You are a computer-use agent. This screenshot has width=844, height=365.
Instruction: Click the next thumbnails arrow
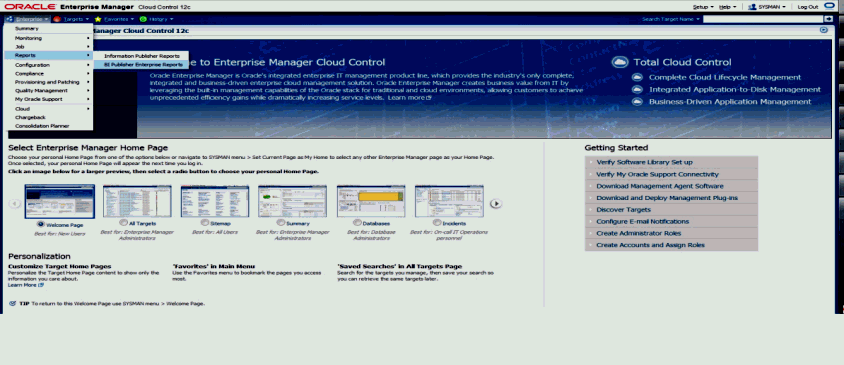(496, 203)
